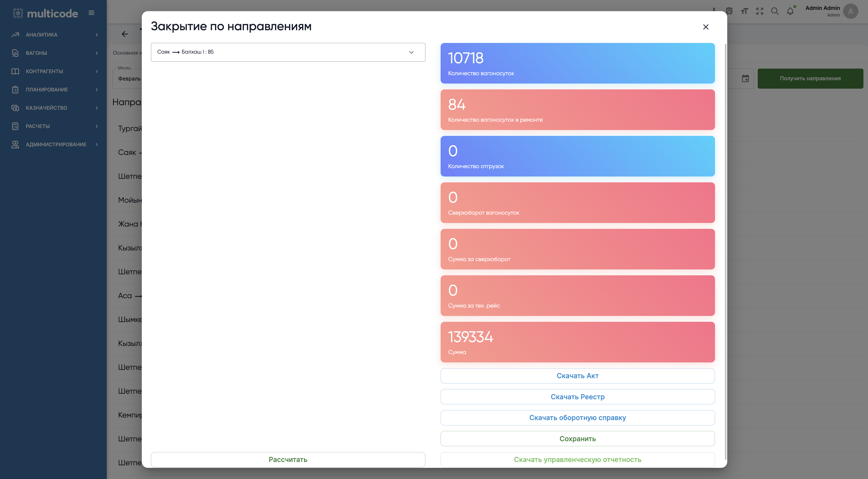Click the search magnifier icon
Viewport: 868px width, 479px height.
775,11
